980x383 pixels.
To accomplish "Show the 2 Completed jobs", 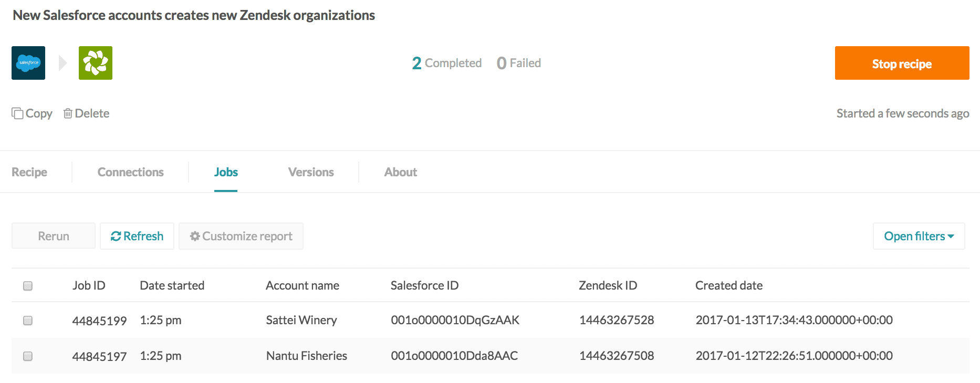I will click(447, 63).
